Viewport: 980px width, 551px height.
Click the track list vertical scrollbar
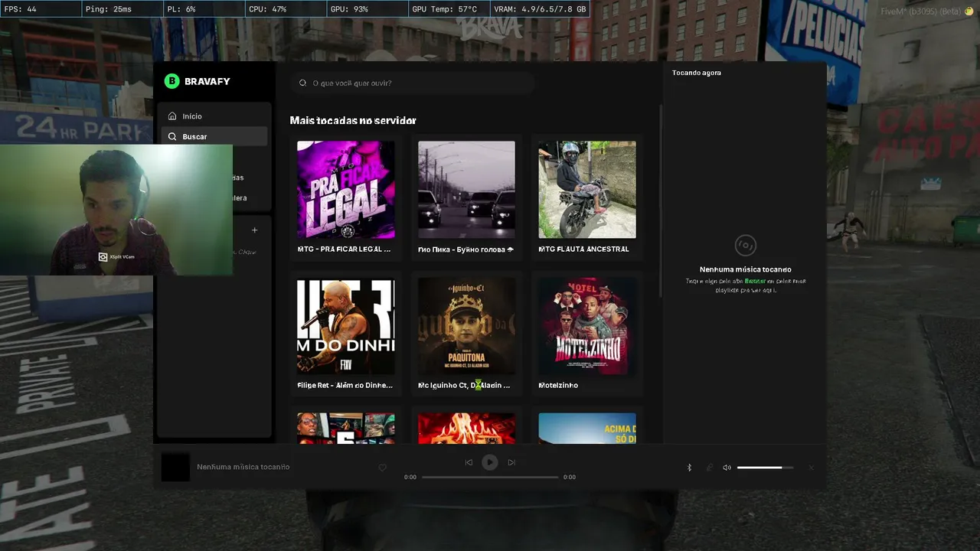(x=660, y=201)
